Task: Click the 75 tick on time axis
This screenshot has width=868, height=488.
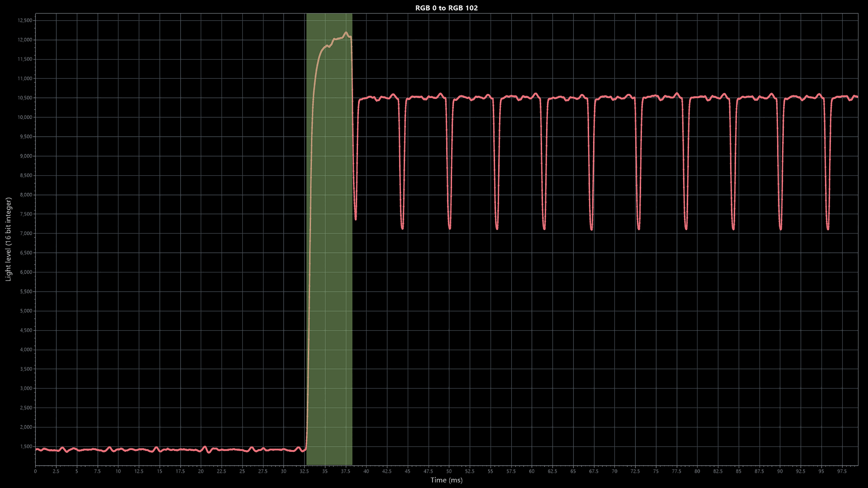Action: click(x=656, y=471)
